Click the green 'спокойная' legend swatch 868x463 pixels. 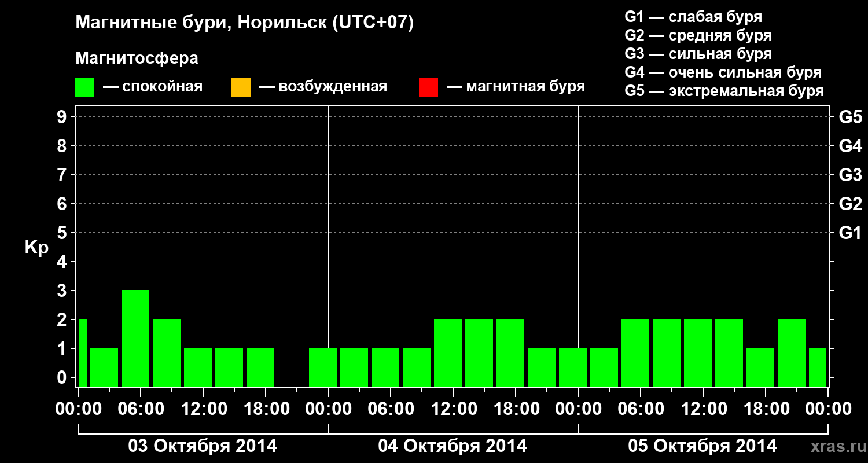(x=85, y=87)
